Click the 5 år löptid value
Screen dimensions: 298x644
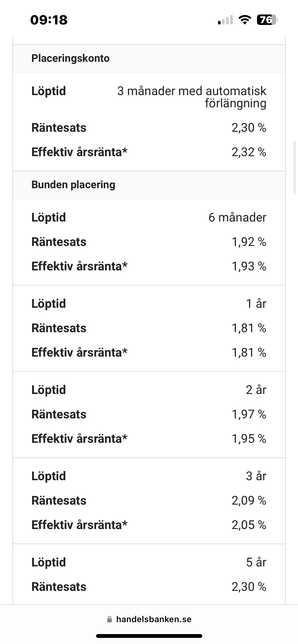point(256,562)
